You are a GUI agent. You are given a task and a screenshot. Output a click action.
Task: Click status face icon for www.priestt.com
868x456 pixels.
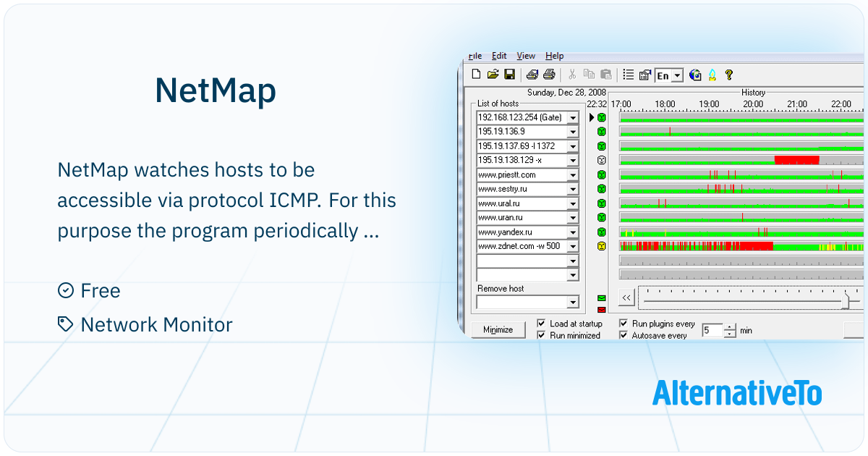click(601, 174)
